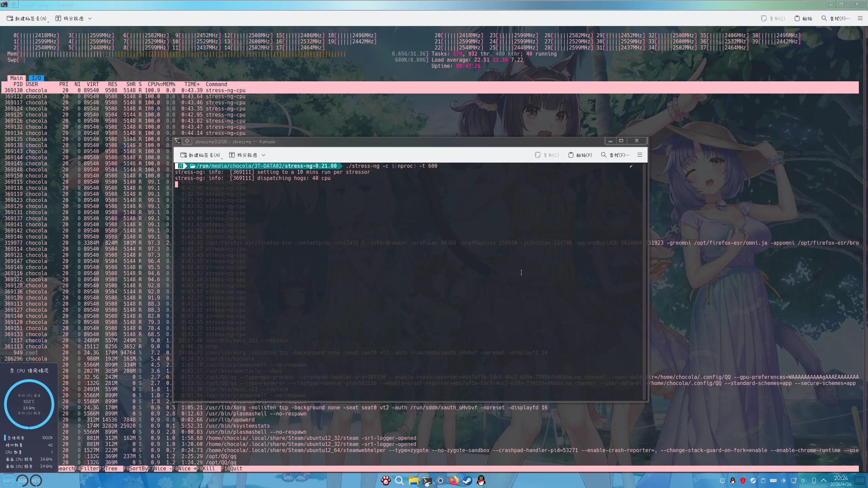Click the search icon in stress-ng Konsole toolbar

[604, 155]
